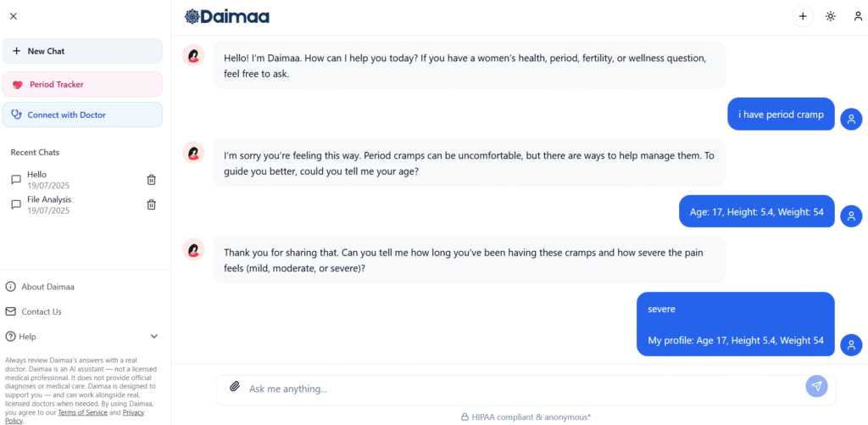This screenshot has height=425, width=868.
Task: Close the sidebar with the X icon
Action: [x=14, y=16]
